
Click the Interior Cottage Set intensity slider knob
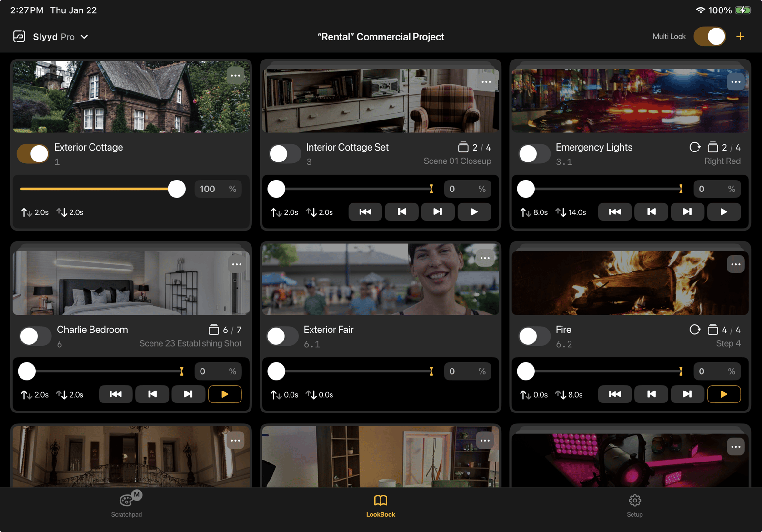click(276, 189)
